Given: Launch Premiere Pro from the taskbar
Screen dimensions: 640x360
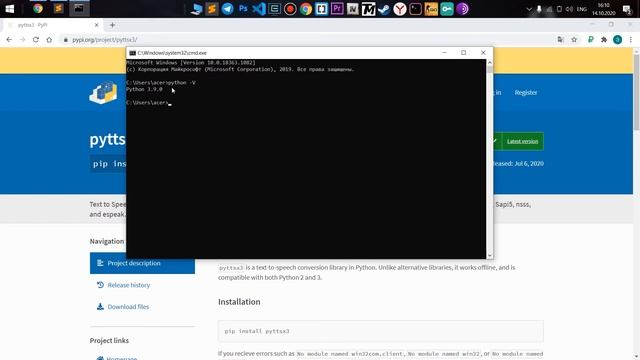Looking at the screenshot, I should [x=337, y=9].
